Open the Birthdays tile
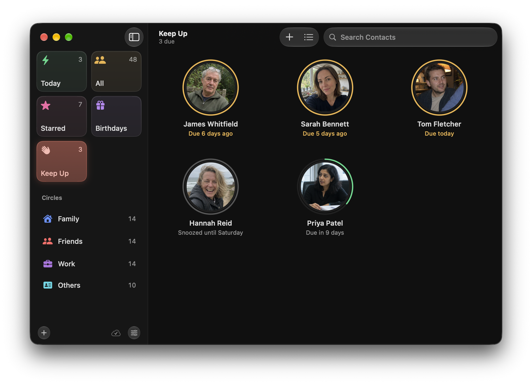 116,116
